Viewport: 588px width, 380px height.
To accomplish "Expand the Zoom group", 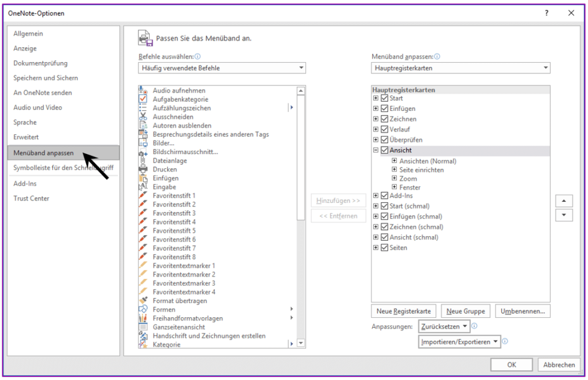I will 394,178.
